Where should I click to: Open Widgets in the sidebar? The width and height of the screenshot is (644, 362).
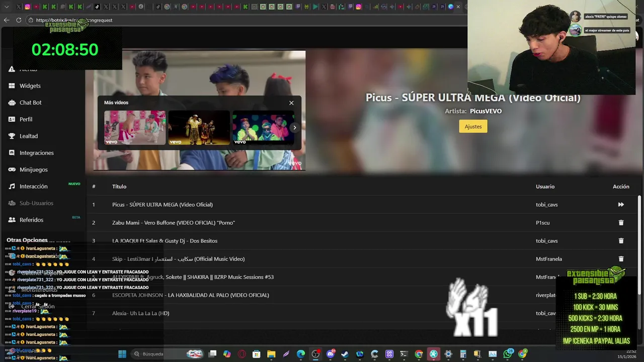click(x=30, y=86)
